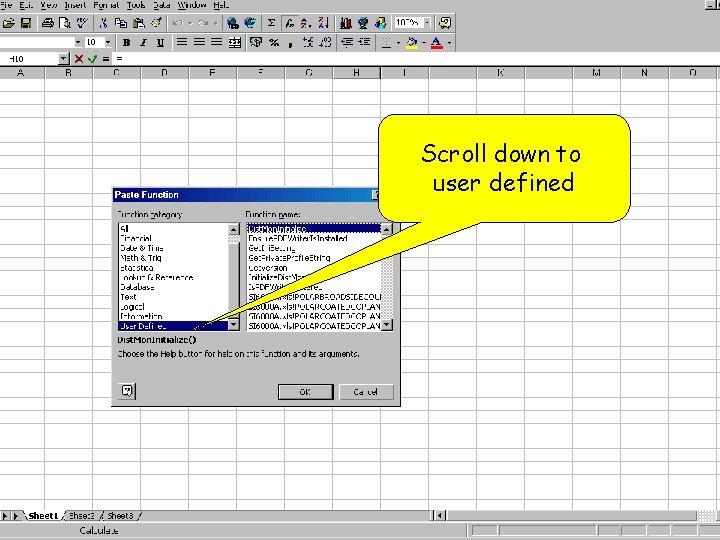Toggle Bold formatting
This screenshot has width=720, height=540.
pyautogui.click(x=126, y=43)
